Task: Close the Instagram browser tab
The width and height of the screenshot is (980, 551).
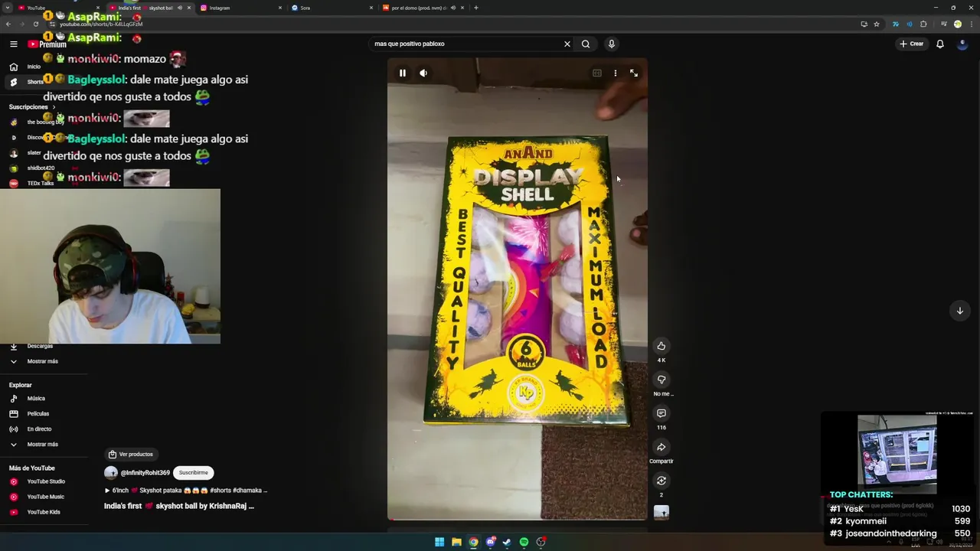Action: point(280,8)
